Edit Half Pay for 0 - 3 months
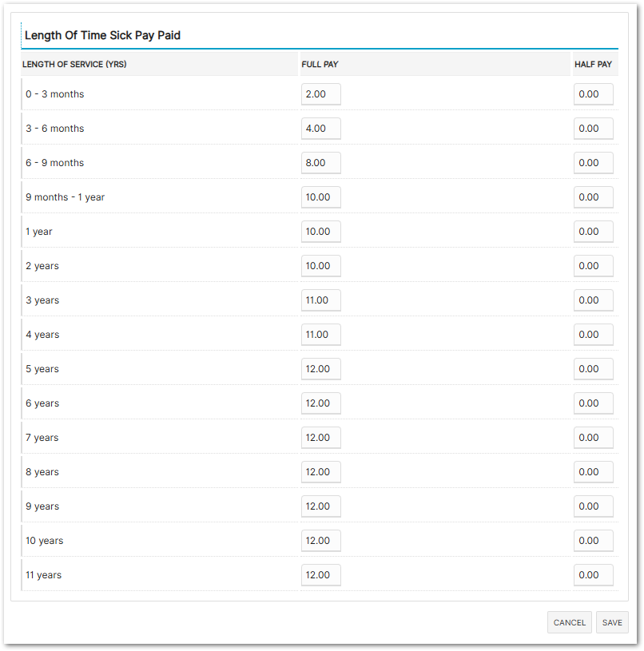 pos(594,94)
